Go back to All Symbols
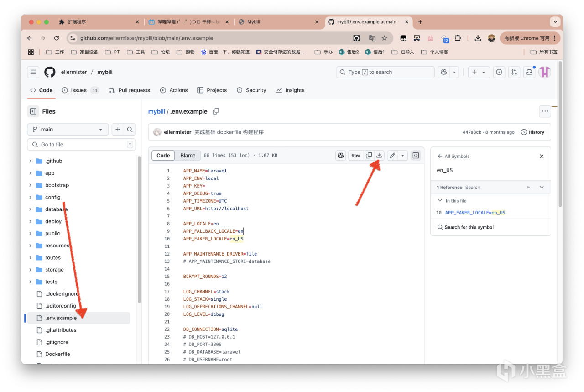584x392 pixels. (x=454, y=156)
